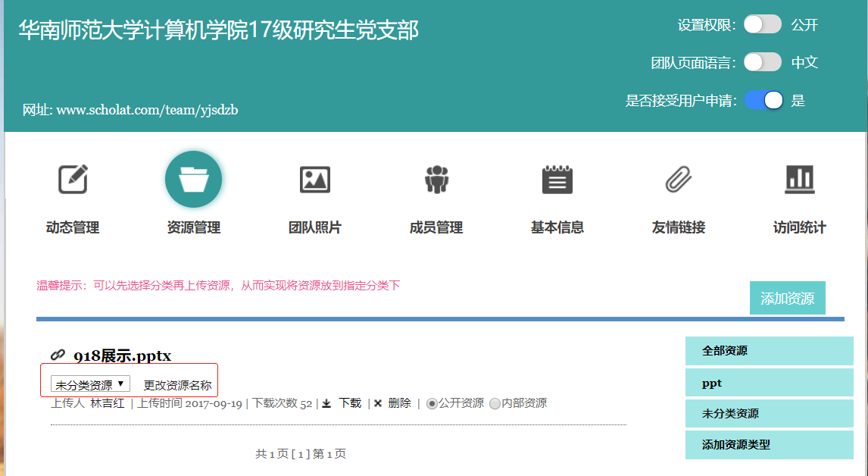This screenshot has height=476, width=868.
Task: Go to page 1 in pagination
Action: point(301,454)
